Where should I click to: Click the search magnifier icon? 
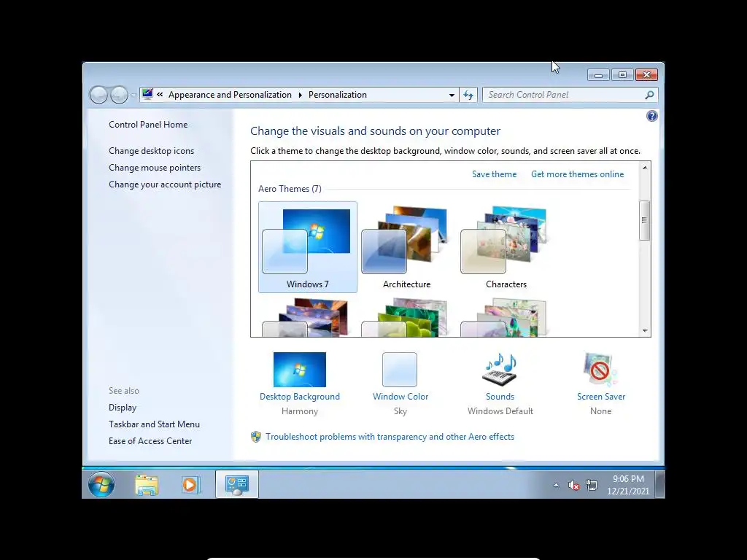coord(649,95)
